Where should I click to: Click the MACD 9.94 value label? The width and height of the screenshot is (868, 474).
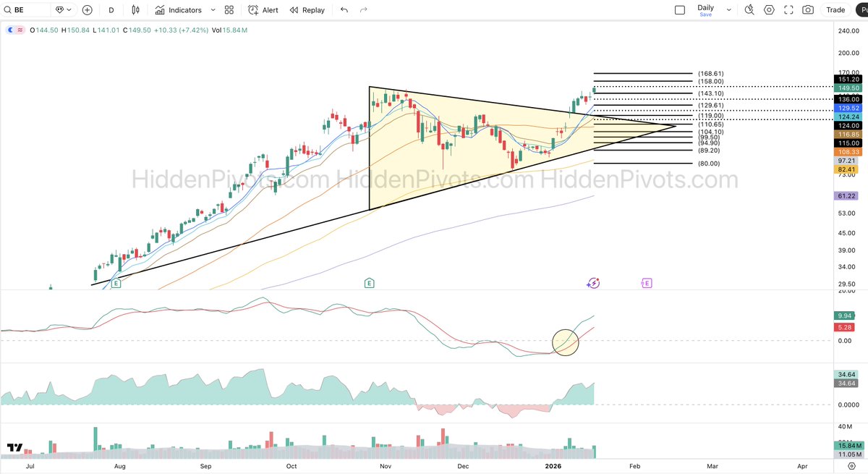point(846,316)
